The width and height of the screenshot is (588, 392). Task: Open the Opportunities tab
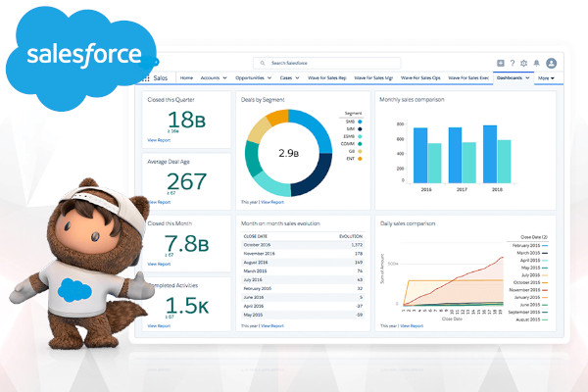click(x=250, y=78)
